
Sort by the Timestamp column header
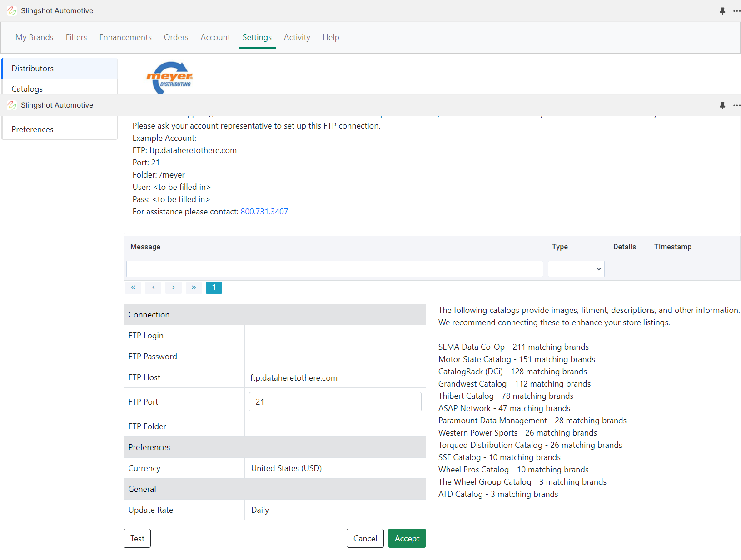(673, 247)
